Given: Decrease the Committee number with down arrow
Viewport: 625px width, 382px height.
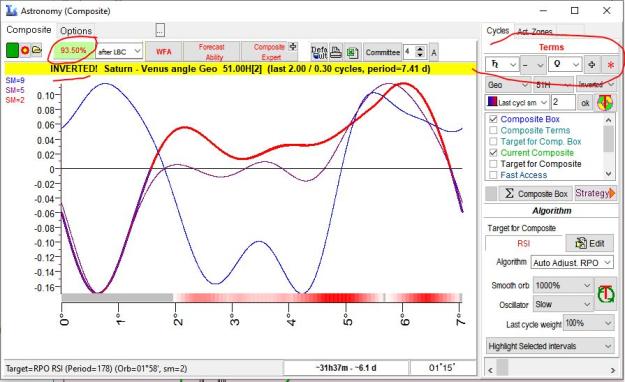Looking at the screenshot, I should (420, 55).
